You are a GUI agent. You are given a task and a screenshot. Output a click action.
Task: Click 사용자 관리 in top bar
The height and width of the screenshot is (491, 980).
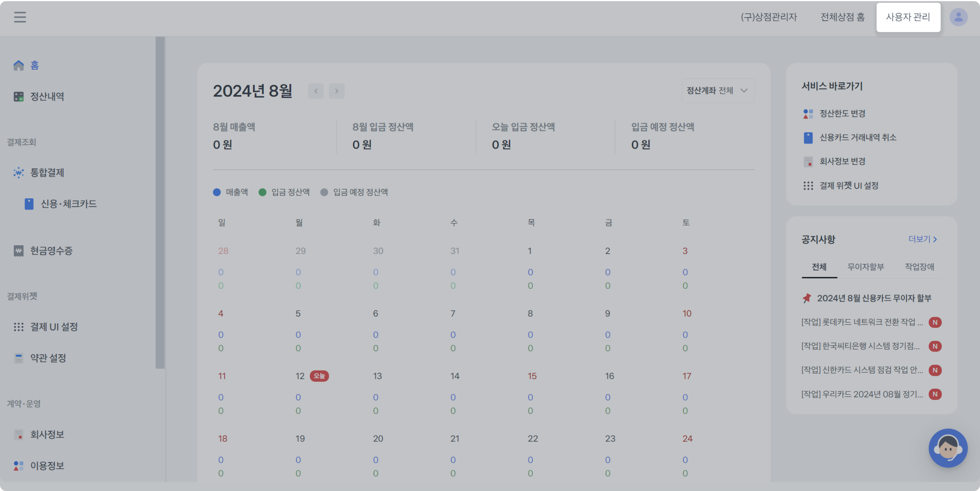[x=908, y=17]
